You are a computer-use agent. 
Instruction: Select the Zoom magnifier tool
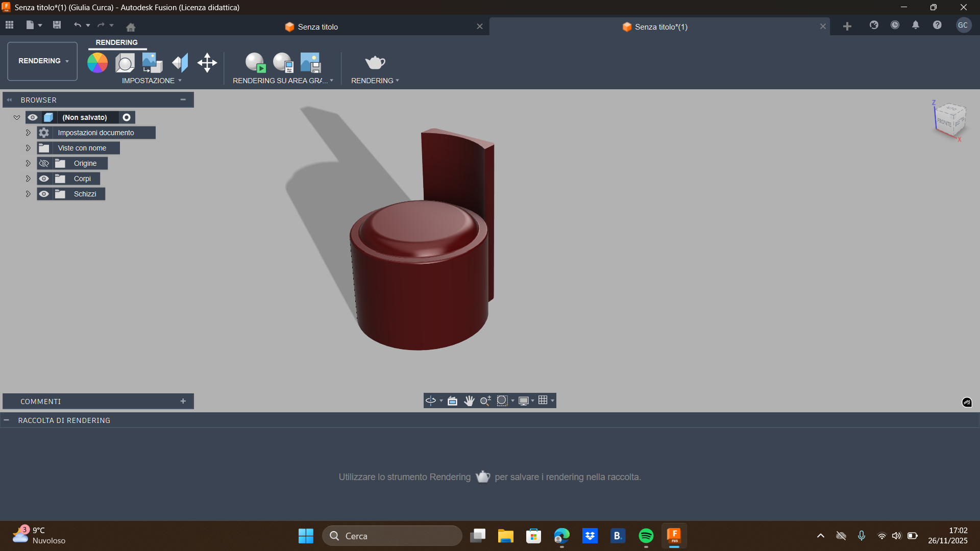pos(485,400)
